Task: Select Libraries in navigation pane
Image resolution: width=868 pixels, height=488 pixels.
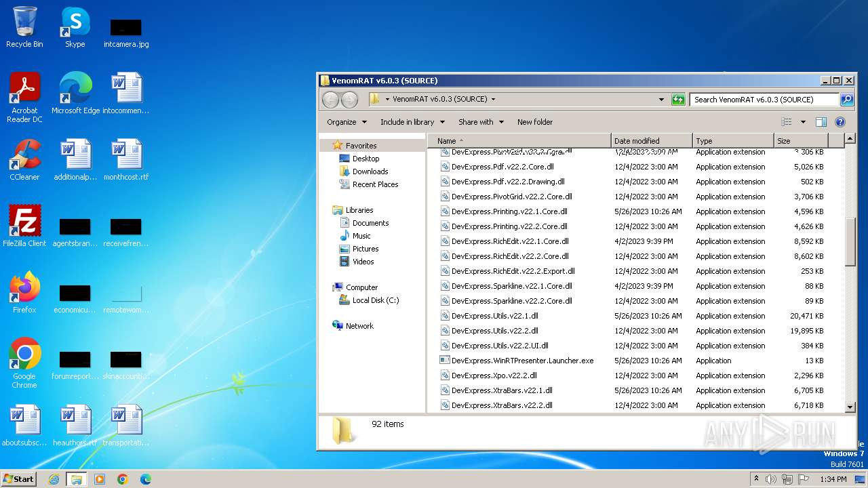Action: (x=359, y=210)
